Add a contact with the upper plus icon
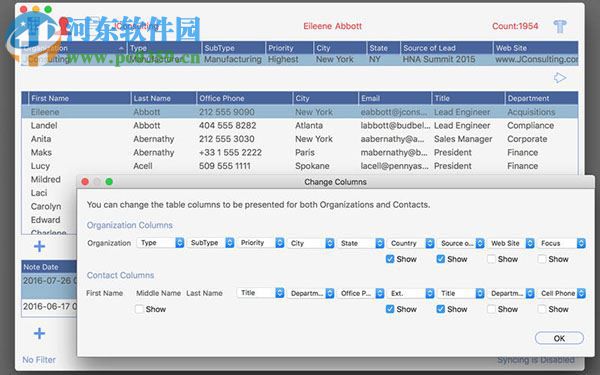The width and height of the screenshot is (600, 375). point(39,246)
